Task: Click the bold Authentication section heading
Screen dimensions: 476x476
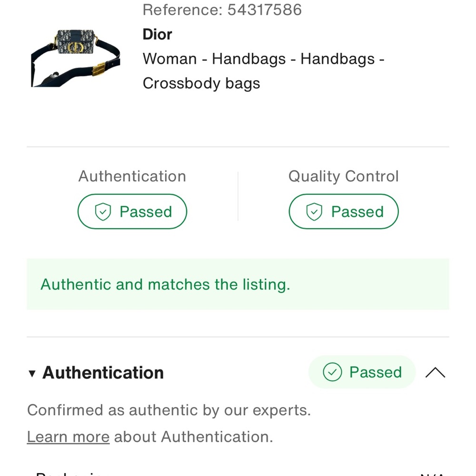Action: (103, 373)
